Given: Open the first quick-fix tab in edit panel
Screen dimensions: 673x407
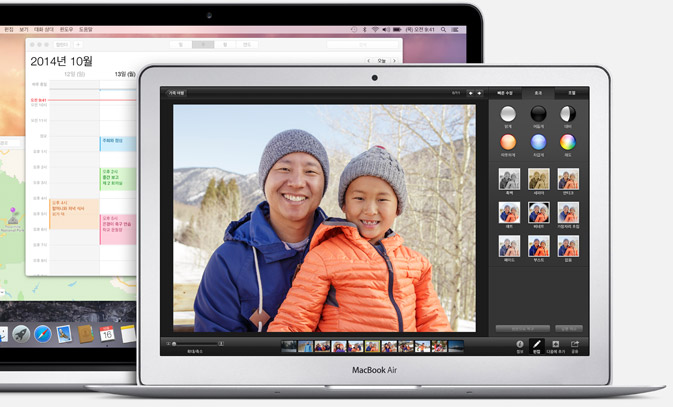Looking at the screenshot, I should (x=506, y=92).
